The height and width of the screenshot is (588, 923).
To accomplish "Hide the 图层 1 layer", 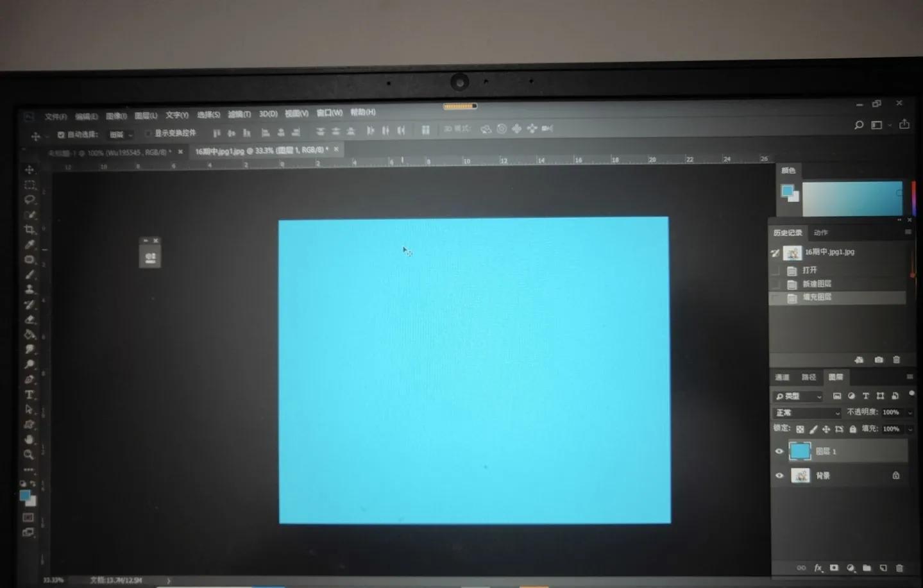I will [779, 451].
